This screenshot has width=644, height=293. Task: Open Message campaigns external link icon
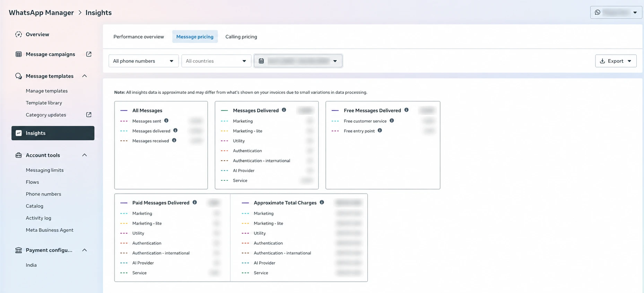pos(89,54)
